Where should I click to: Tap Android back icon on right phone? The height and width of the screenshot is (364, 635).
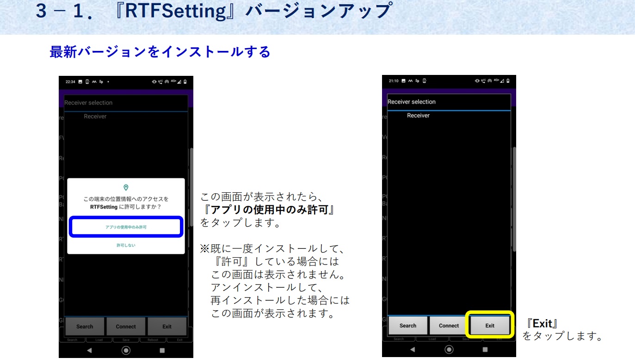pyautogui.click(x=412, y=350)
